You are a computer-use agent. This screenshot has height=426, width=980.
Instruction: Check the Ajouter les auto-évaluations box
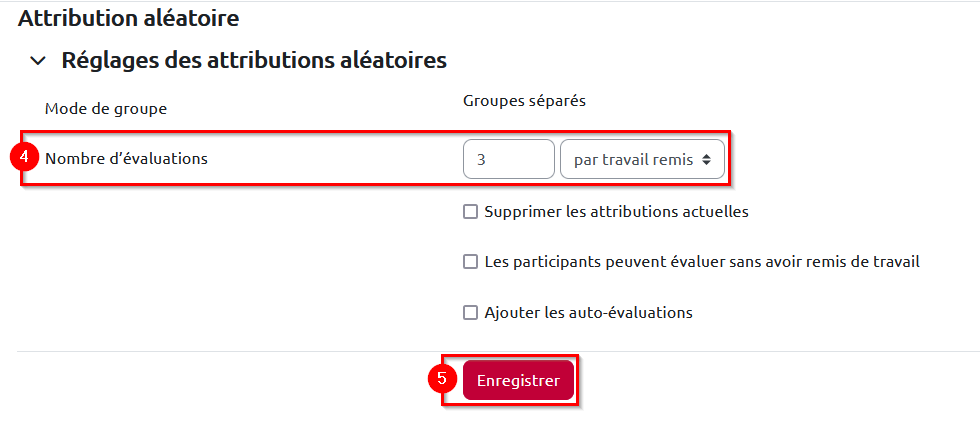coord(471,312)
